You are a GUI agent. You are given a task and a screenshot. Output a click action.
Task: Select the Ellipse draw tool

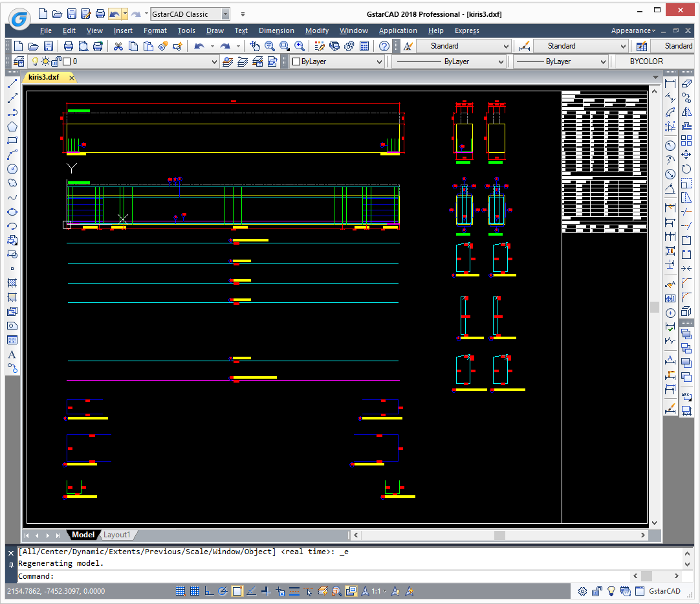(x=12, y=212)
